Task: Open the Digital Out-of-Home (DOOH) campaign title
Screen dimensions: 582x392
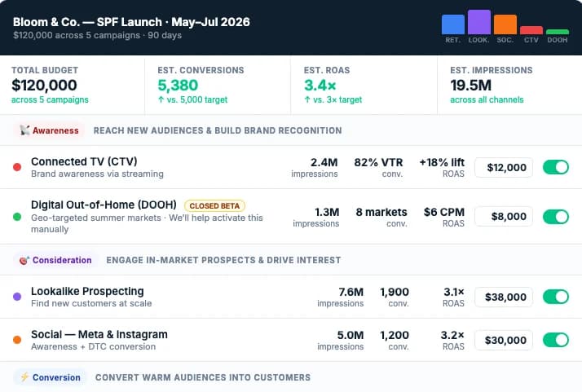Action: (x=104, y=205)
